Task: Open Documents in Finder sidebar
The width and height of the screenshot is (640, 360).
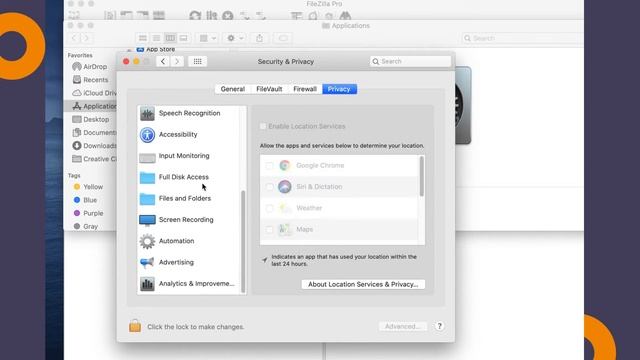Action: click(x=94, y=133)
